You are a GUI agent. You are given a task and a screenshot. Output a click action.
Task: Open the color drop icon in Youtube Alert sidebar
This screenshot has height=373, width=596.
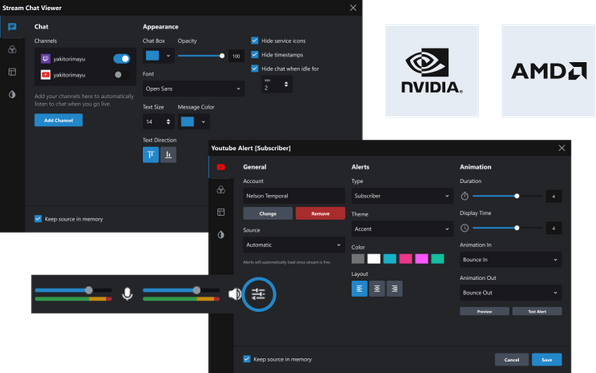click(221, 235)
